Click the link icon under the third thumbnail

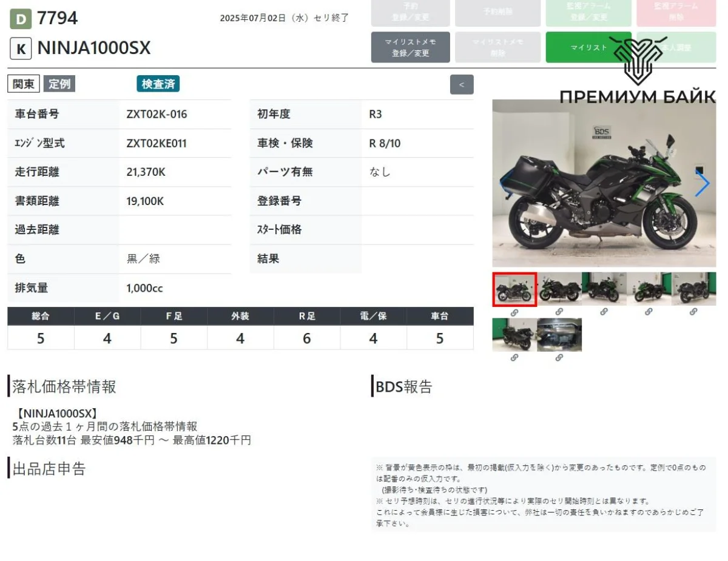pyautogui.click(x=604, y=312)
